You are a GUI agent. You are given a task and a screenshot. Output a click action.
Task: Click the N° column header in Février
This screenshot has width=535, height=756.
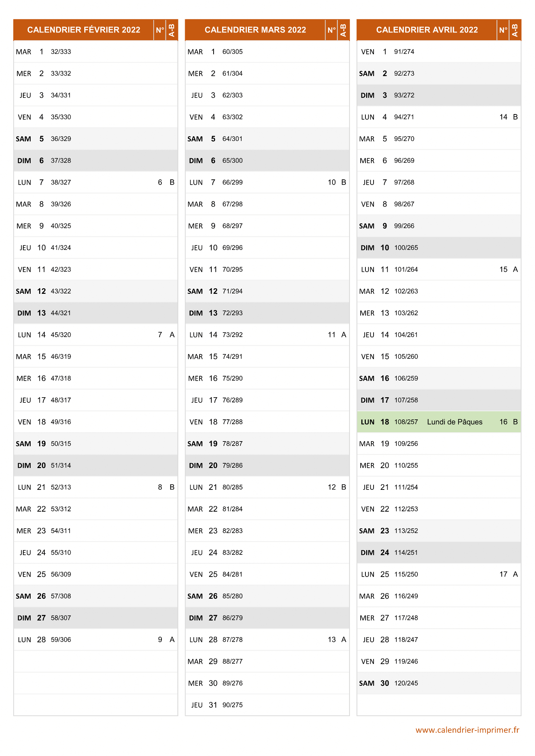(160, 30)
